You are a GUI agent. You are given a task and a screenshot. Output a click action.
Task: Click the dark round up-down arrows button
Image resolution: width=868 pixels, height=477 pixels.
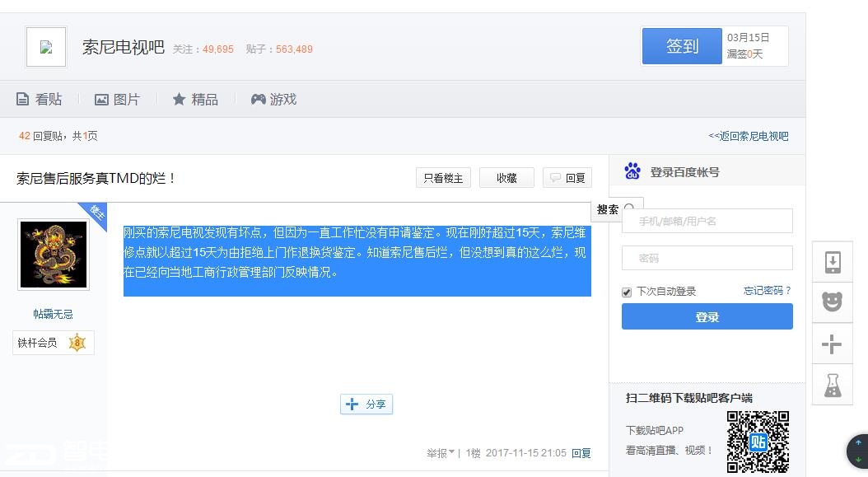tap(857, 451)
